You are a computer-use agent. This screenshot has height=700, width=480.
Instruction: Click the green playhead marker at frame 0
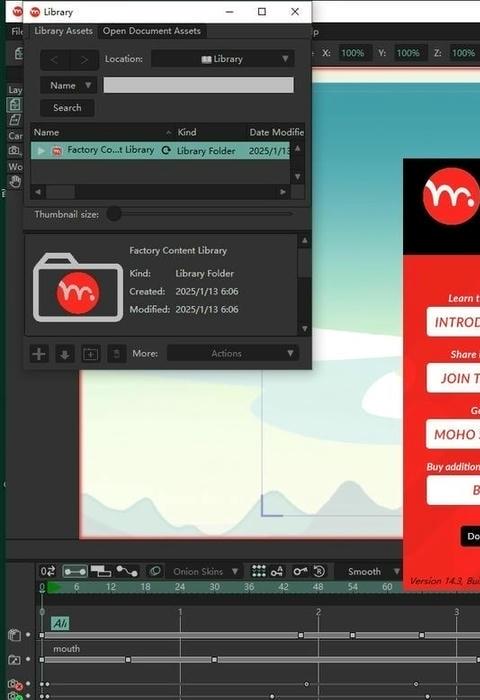coord(54,588)
